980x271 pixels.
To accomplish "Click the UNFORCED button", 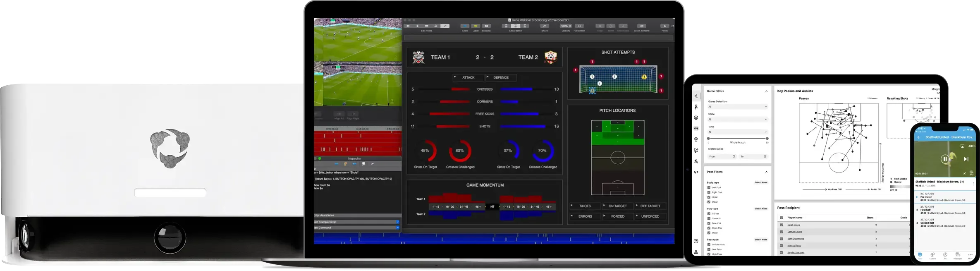I will pos(650,216).
